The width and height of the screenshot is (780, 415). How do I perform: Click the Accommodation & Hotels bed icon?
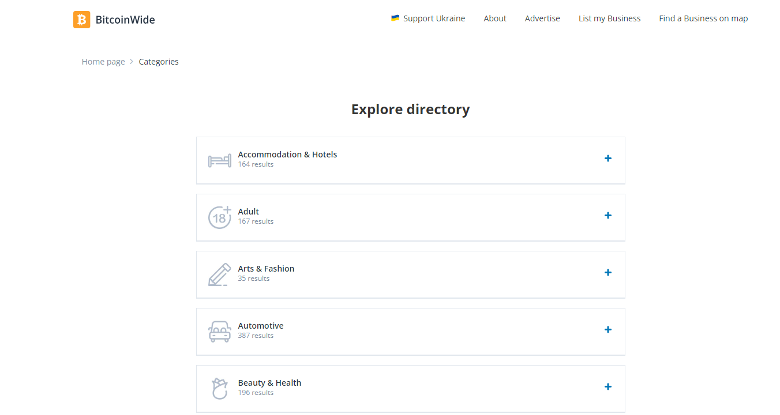pos(219,160)
